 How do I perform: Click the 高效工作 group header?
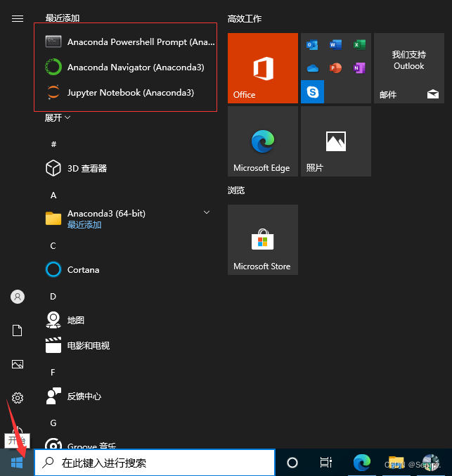point(245,19)
